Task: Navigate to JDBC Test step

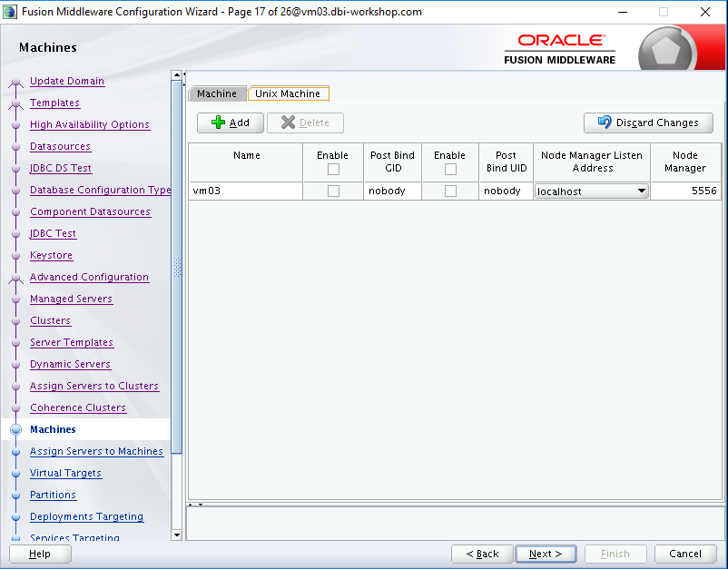Action: point(53,233)
